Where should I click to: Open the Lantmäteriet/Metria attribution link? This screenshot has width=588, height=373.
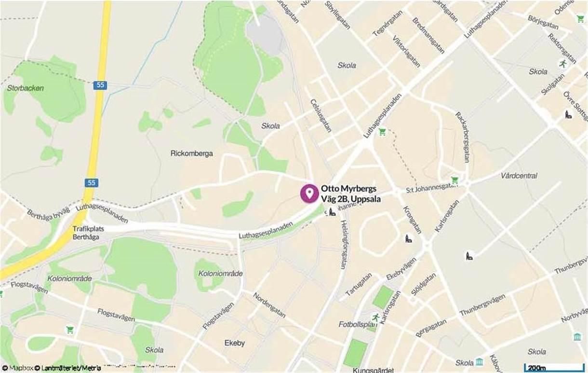click(x=68, y=368)
